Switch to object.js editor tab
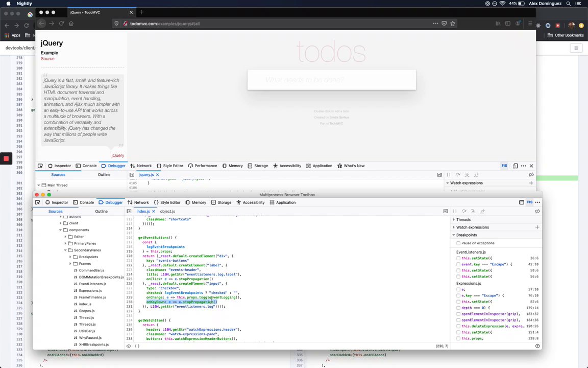 tap(167, 212)
